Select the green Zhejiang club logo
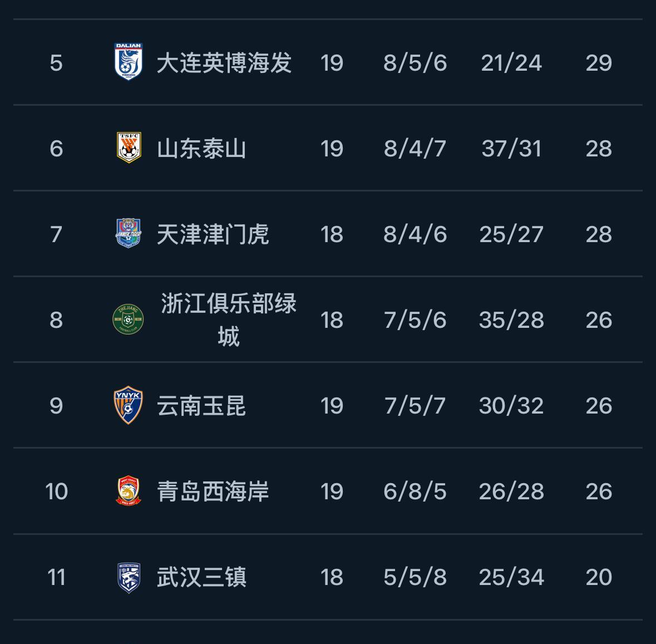The image size is (656, 644). 129,319
